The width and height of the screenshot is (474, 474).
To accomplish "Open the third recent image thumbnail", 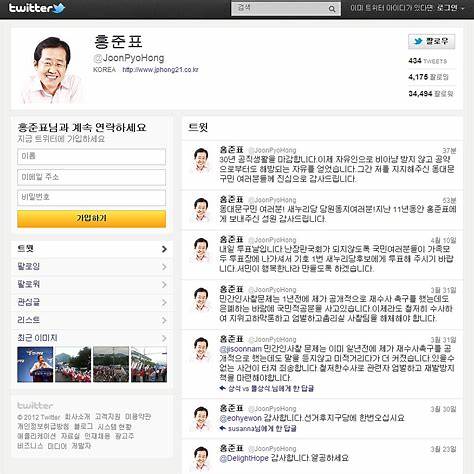I will tap(111, 364).
